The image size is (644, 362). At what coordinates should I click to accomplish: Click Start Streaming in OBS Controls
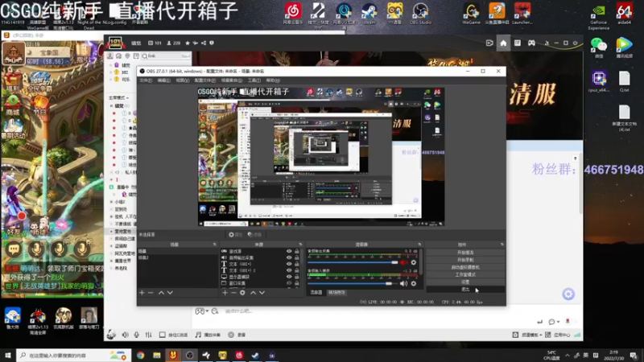tap(465, 253)
